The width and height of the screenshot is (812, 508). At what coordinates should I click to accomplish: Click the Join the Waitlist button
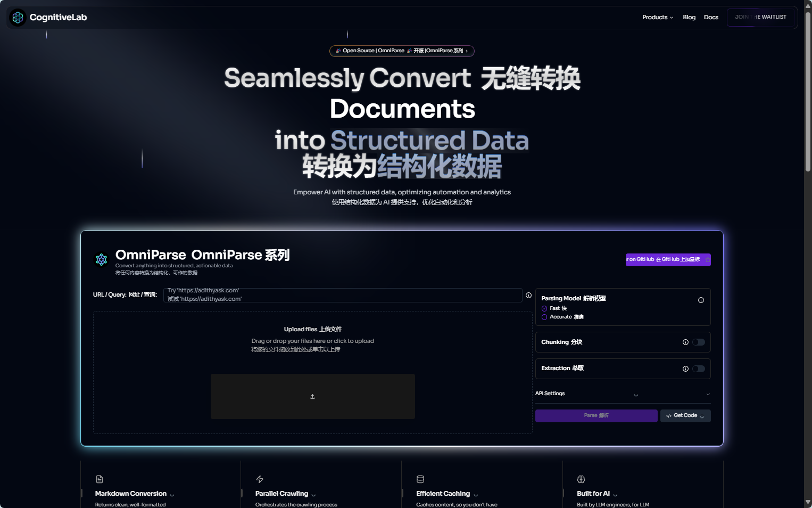[760, 17]
